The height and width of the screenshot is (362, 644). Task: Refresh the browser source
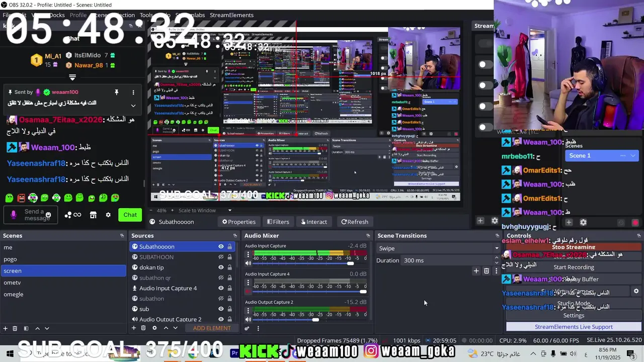(355, 222)
